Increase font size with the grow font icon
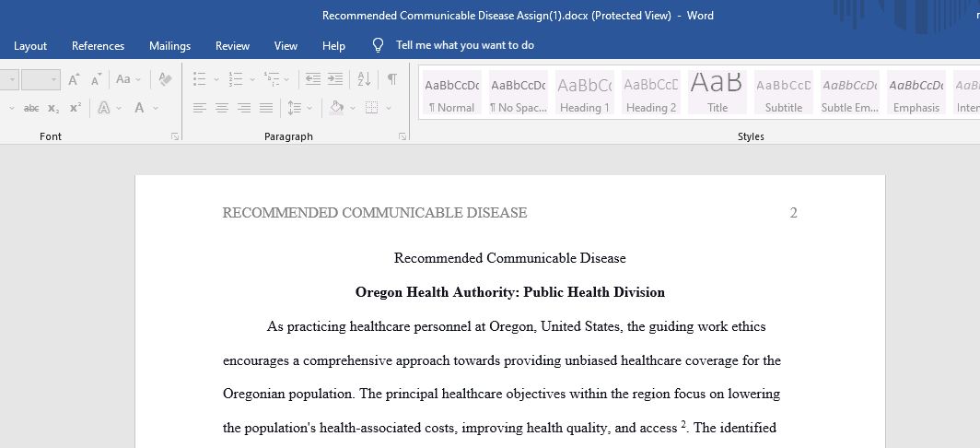The image size is (980, 448). coord(74,79)
